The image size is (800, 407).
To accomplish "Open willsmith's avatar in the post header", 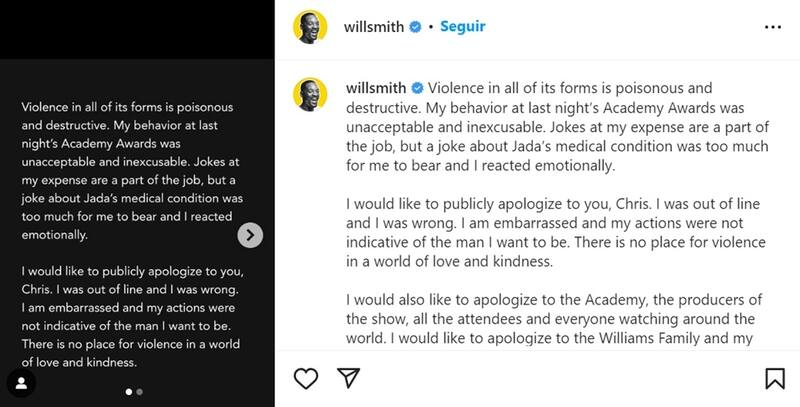I will [x=310, y=27].
